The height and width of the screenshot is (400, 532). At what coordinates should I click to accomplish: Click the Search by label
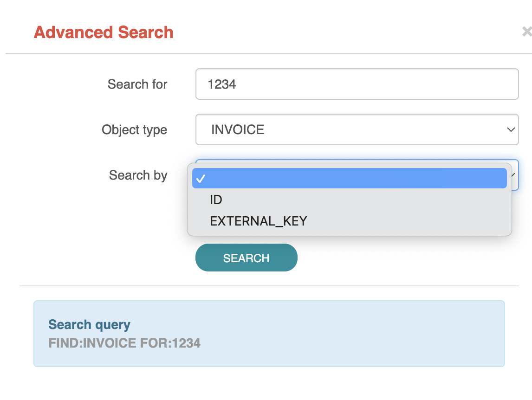[138, 175]
